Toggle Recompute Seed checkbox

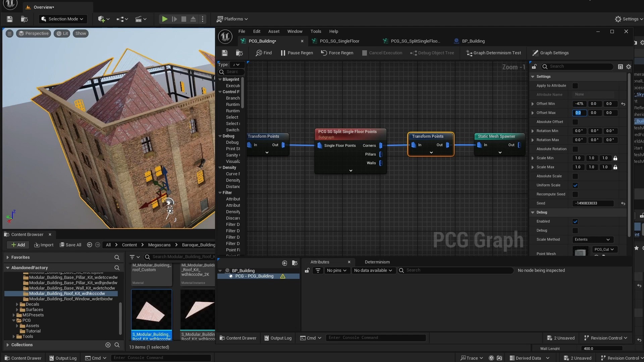click(x=575, y=194)
